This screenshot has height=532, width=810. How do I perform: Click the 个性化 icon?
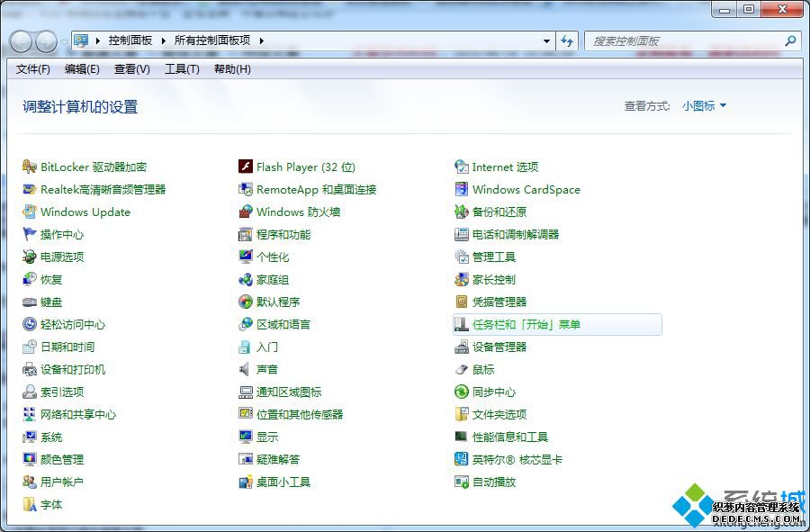pyautogui.click(x=246, y=257)
